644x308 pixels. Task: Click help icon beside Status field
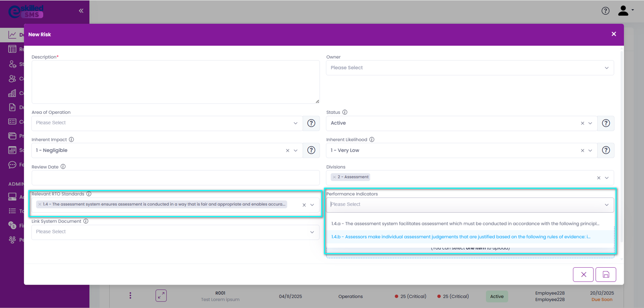pyautogui.click(x=606, y=123)
